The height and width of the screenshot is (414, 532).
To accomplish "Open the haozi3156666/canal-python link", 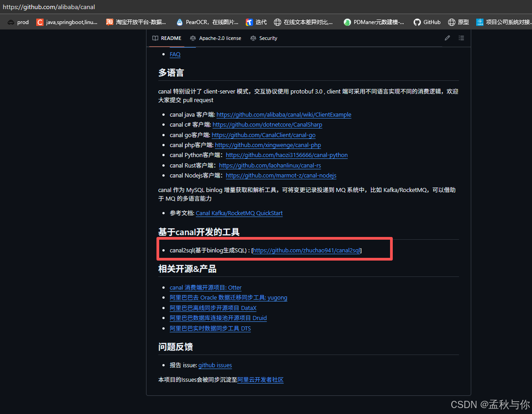I will tap(287, 155).
